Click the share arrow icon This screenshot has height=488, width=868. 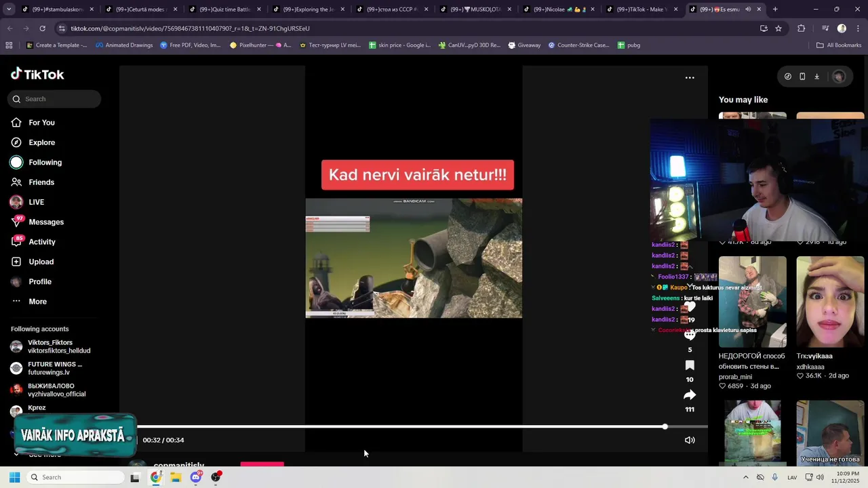[x=690, y=395]
